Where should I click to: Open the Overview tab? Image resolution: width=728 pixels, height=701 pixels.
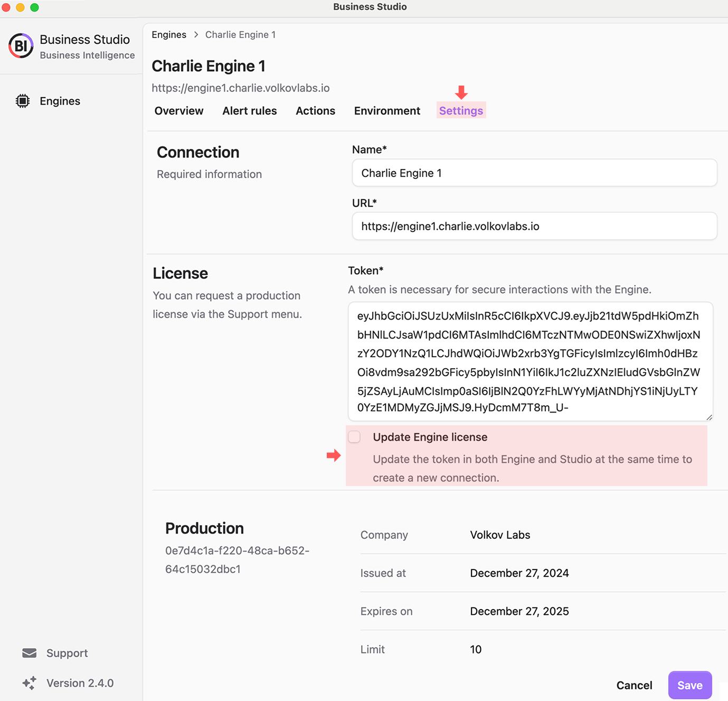(x=179, y=111)
